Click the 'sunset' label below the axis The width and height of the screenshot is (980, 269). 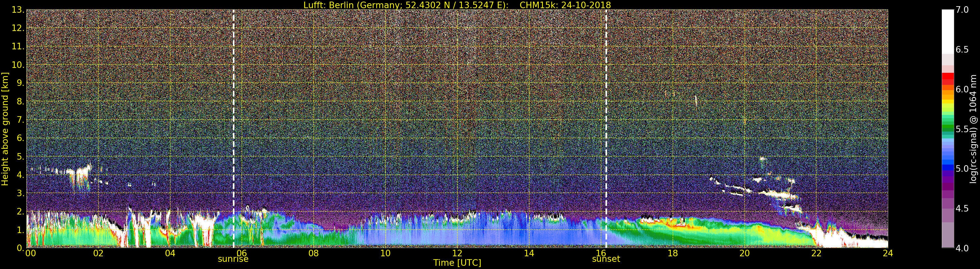tap(606, 259)
